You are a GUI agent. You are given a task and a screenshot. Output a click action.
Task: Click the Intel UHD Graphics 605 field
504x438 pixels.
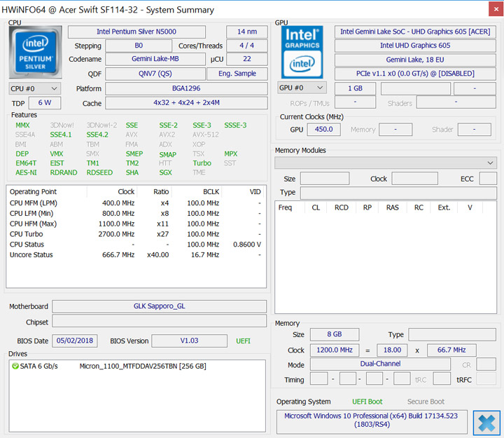(x=415, y=46)
